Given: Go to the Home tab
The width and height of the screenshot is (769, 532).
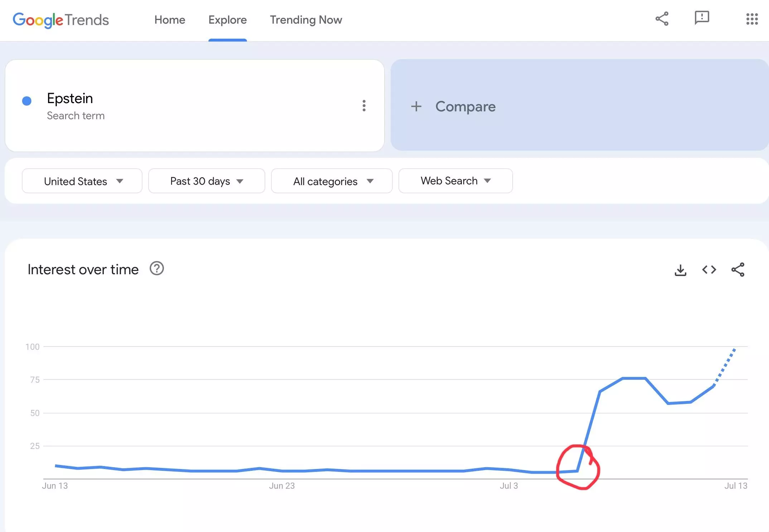Looking at the screenshot, I should click(170, 20).
